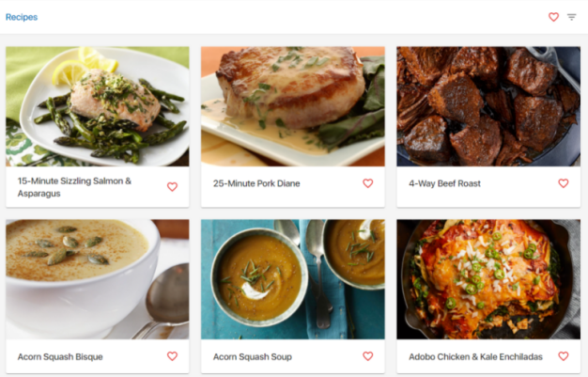Select the Acorn Squash Soup title
The height and width of the screenshot is (377, 588).
point(253,356)
